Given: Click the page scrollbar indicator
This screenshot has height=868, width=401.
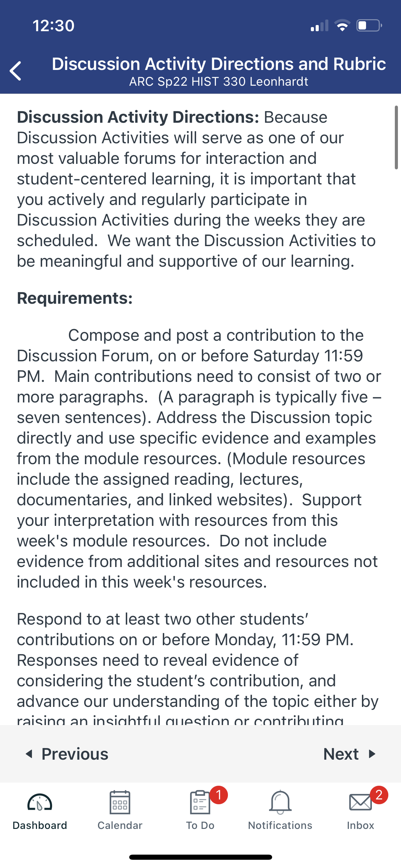Looking at the screenshot, I should tap(396, 137).
